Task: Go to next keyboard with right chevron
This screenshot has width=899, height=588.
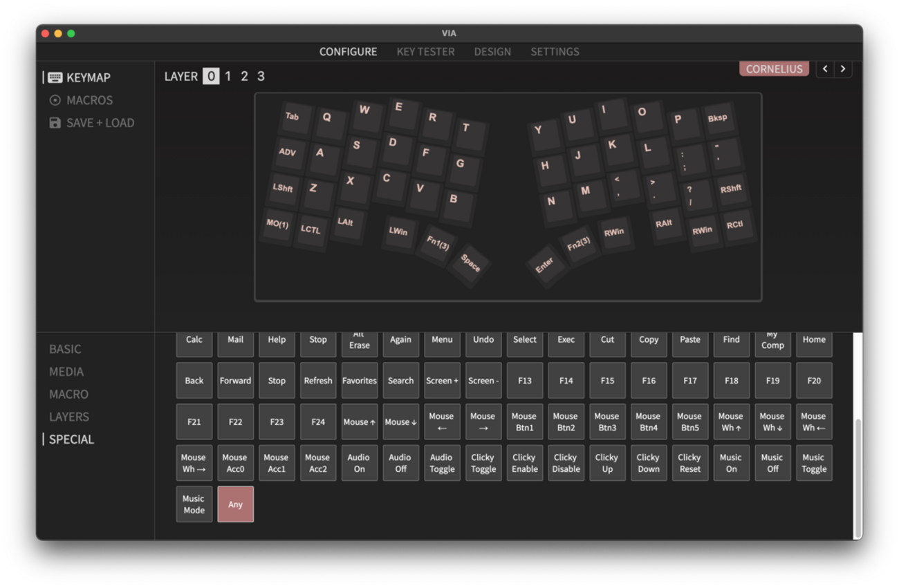Action: pyautogui.click(x=843, y=68)
